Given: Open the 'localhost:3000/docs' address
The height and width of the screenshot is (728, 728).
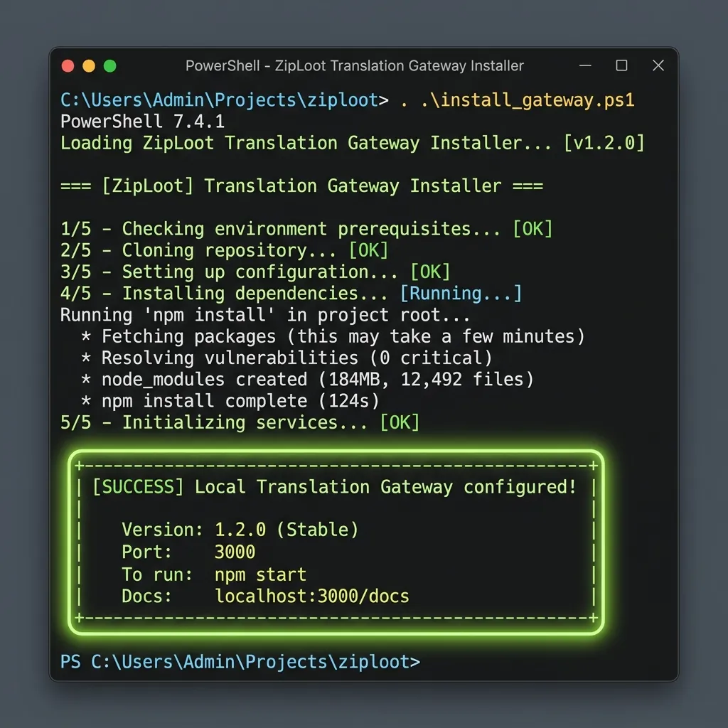Looking at the screenshot, I should point(312,596).
